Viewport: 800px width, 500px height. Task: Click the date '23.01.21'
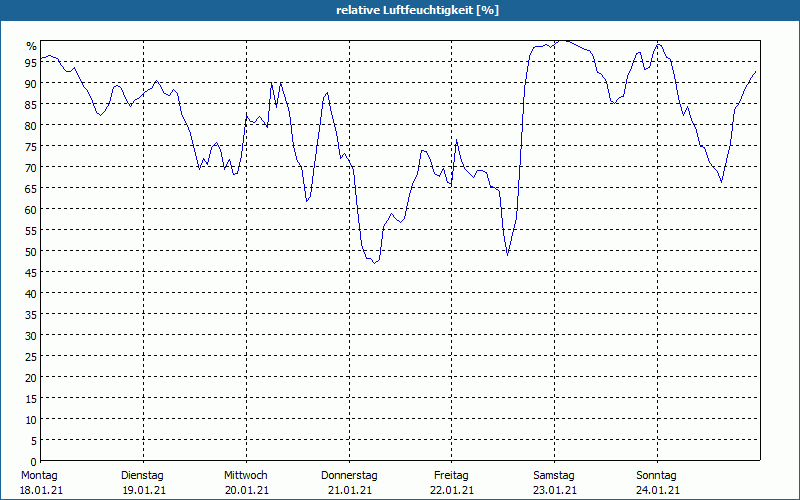(x=555, y=491)
